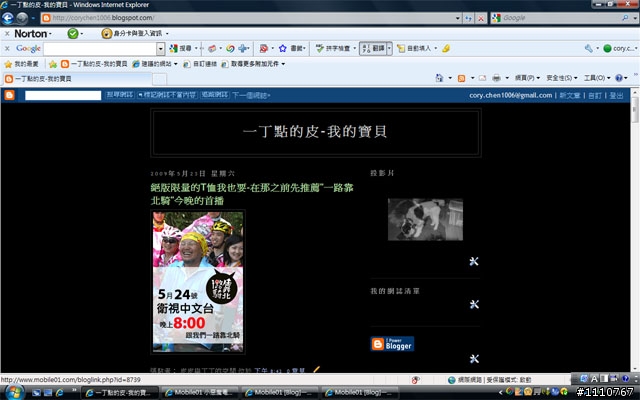
Task: Click the Google Toolbar logo
Action: click(28, 49)
